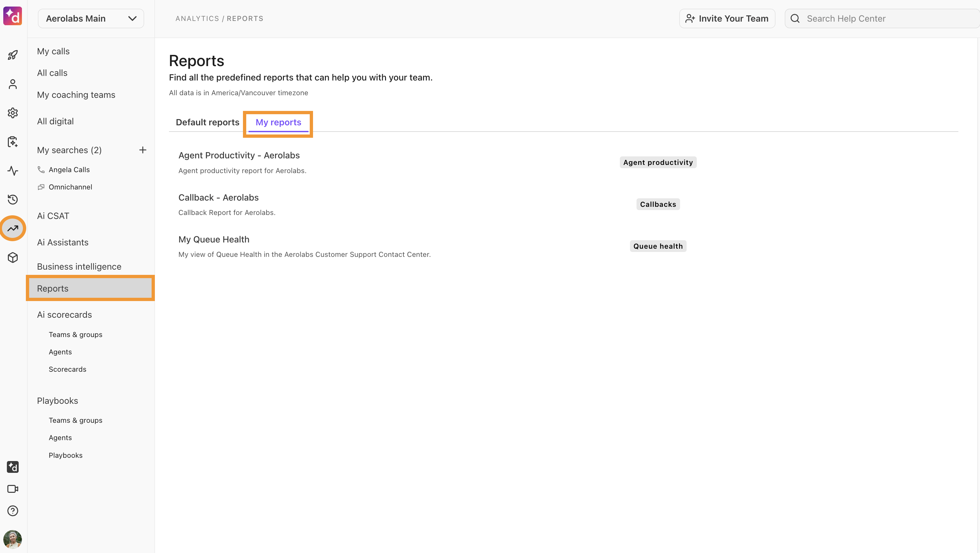
Task: Click the Invite Your Team button
Action: [727, 19]
